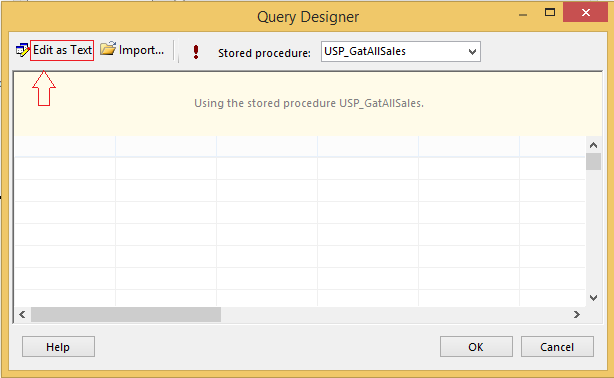This screenshot has height=378, width=614.
Task: Click the 'Stored procedure:' label
Action: 264,53
